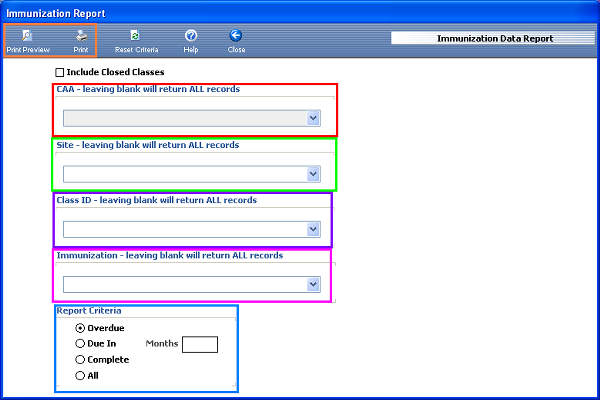Screen dimensions: 600x400
Task: Click inside the Months input box
Action: tap(200, 344)
